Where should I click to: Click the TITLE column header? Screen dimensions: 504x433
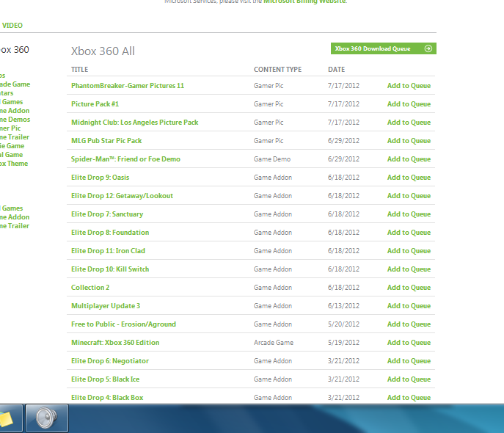click(80, 70)
